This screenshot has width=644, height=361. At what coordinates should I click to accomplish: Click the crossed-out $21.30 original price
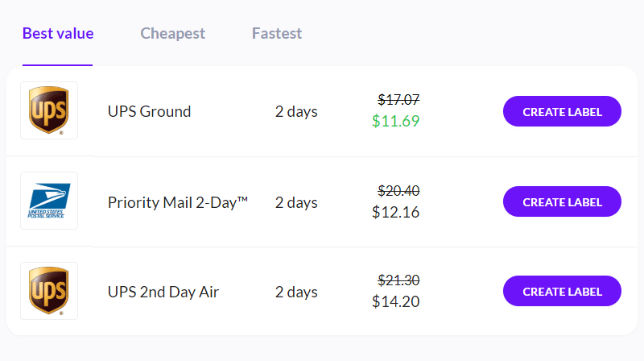398,280
